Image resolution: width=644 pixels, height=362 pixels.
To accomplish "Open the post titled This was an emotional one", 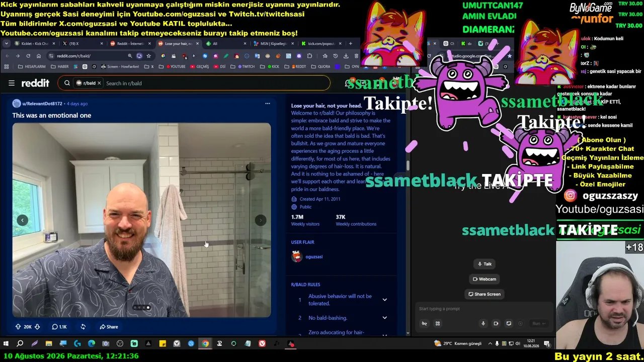I will (x=52, y=115).
